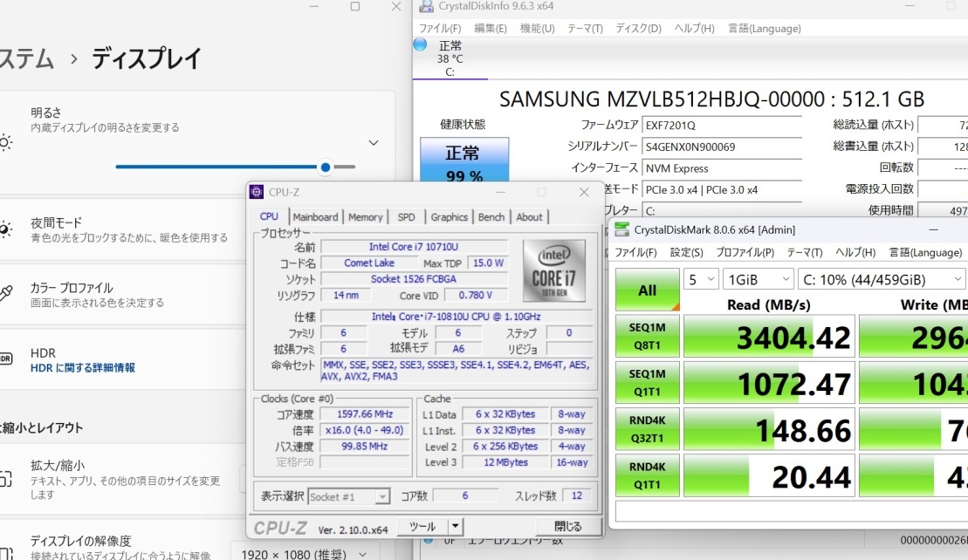Viewport: 968px width, 560px height.
Task: Select the CPU tab in CPU-Z
Action: (x=269, y=216)
